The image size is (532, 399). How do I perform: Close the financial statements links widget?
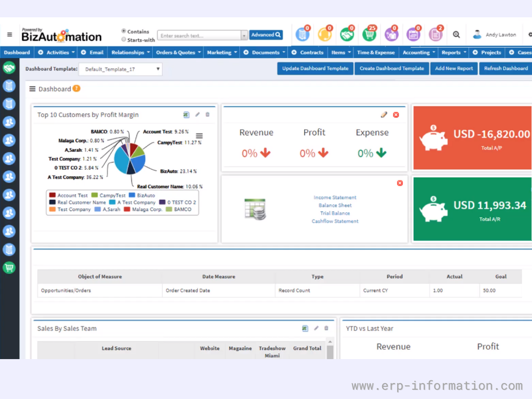click(x=400, y=183)
